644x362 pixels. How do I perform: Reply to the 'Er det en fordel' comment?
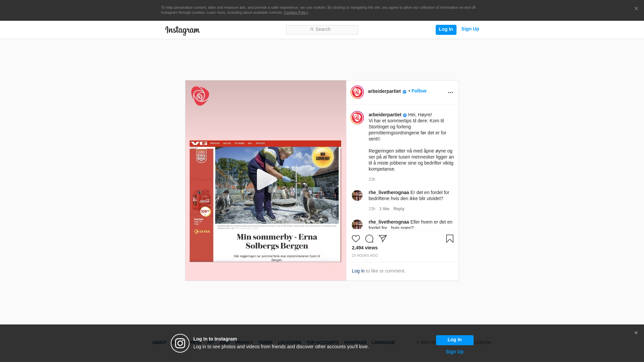[x=399, y=209]
